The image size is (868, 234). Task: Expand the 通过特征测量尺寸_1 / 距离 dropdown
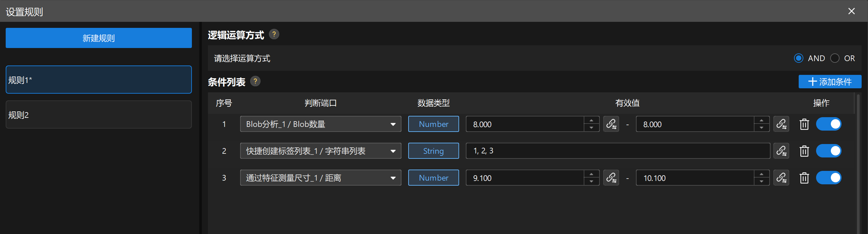[x=320, y=178]
